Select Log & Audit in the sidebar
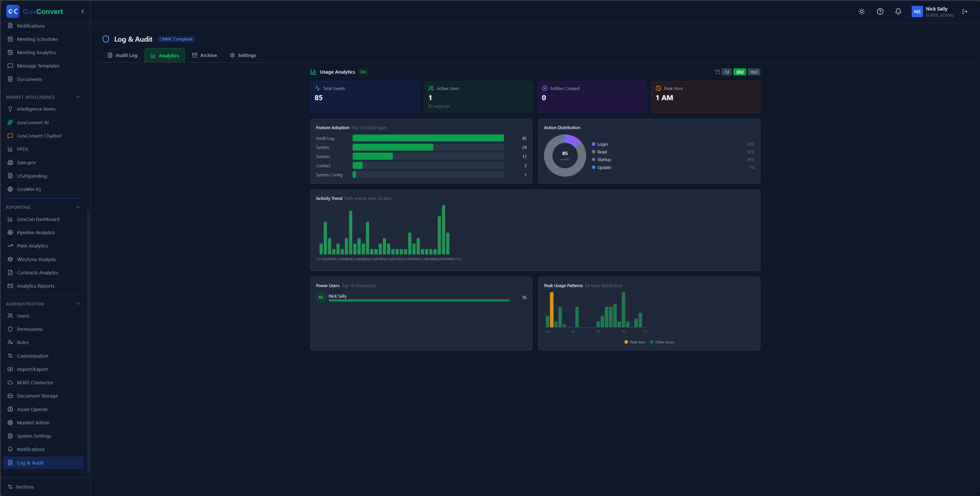Image resolution: width=980 pixels, height=496 pixels. pyautogui.click(x=43, y=463)
